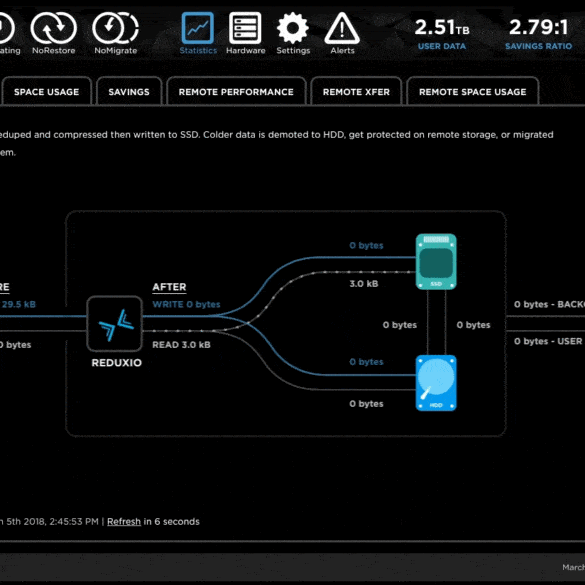The width and height of the screenshot is (585, 585).
Task: Click the blue 0 bytes HDD write value
Action: 366,362
